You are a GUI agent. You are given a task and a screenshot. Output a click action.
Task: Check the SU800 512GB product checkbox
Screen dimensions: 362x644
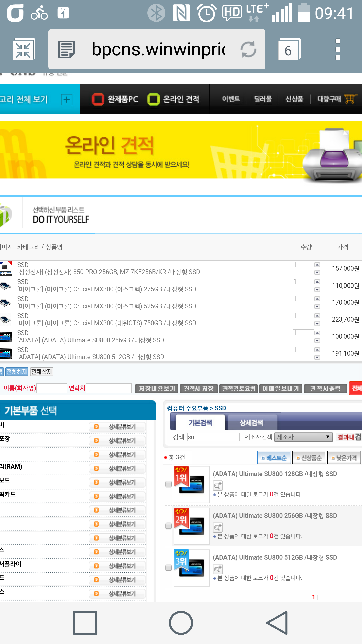click(x=169, y=568)
